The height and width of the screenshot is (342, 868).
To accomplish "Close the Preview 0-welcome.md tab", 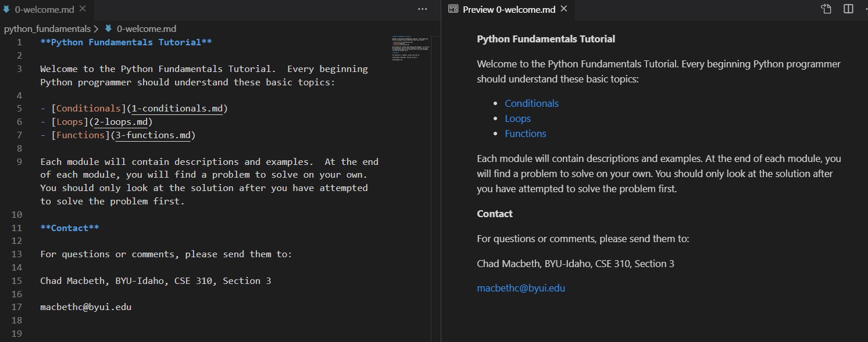I will pos(563,9).
